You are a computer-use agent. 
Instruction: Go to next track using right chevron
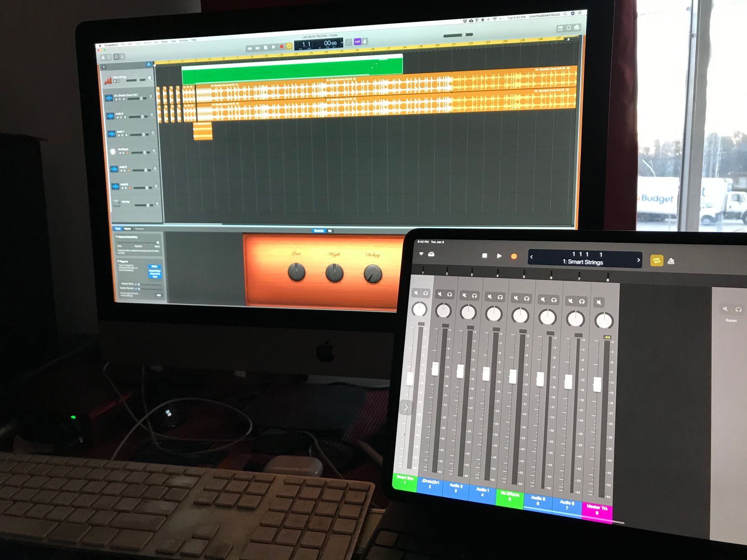point(638,260)
